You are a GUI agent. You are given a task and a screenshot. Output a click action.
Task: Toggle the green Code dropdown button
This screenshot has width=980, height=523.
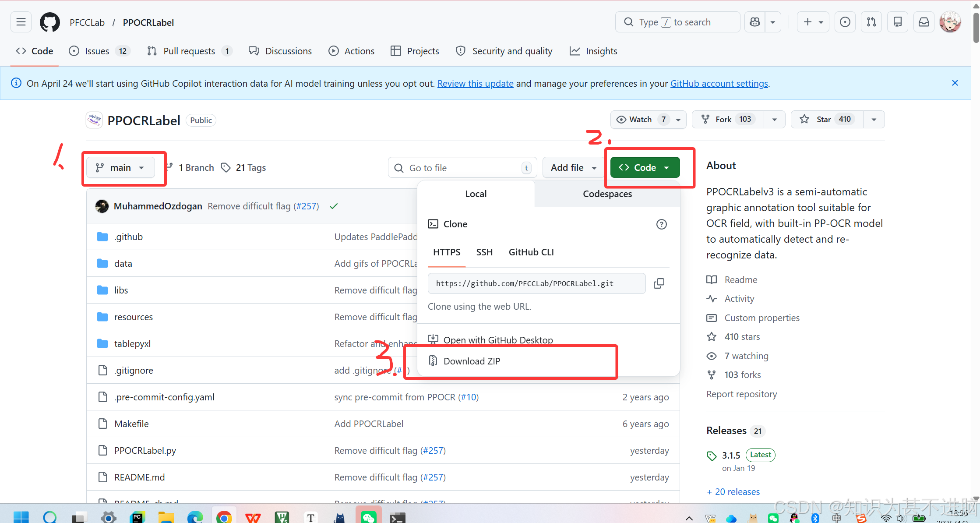coord(645,168)
